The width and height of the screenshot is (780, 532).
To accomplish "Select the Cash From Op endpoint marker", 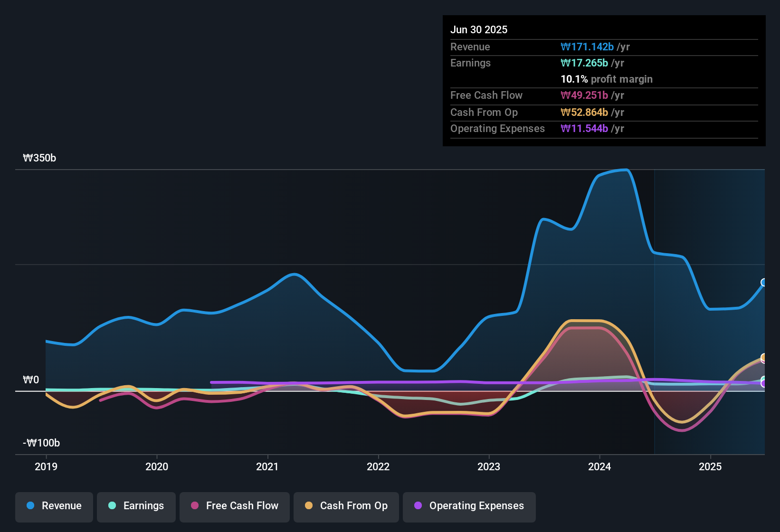I will [764, 357].
